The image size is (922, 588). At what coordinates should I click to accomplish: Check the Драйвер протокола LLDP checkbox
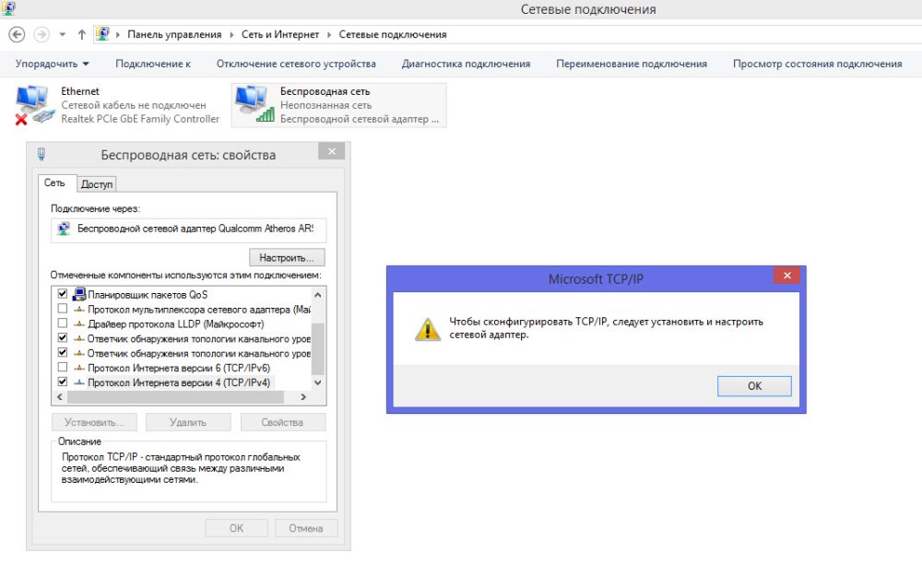pyautogui.click(x=63, y=323)
